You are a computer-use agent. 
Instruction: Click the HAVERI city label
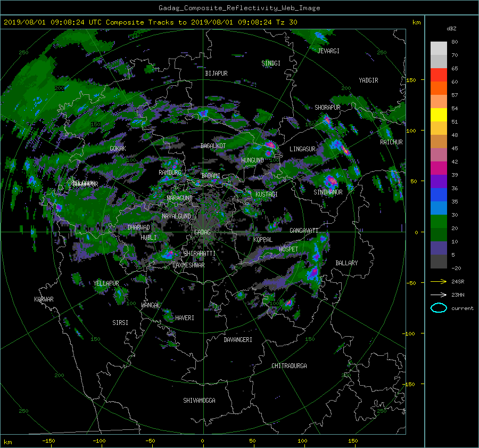tap(185, 318)
